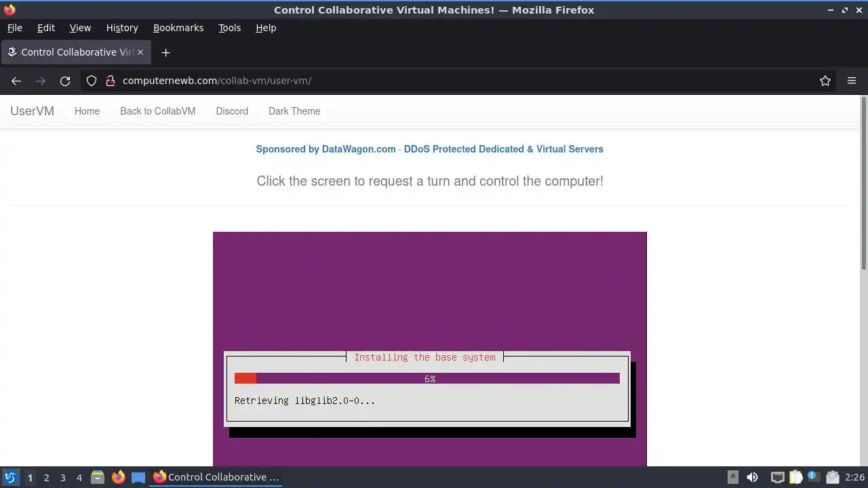Open the clipboard manager tray icon

tap(796, 477)
